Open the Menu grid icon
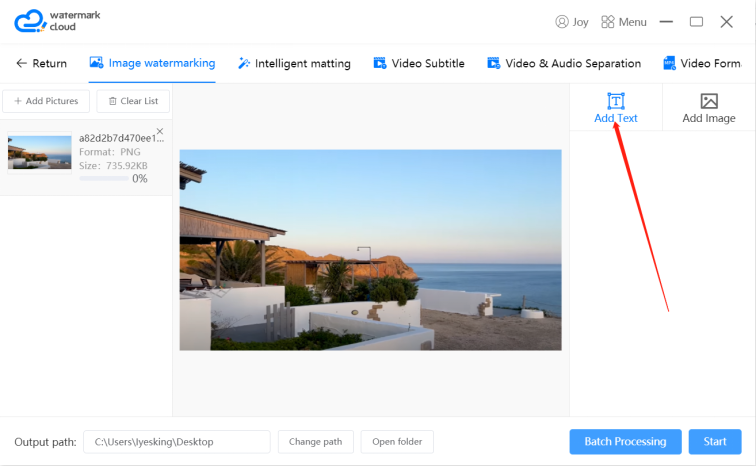Image resolution: width=756 pixels, height=466 pixels. [x=608, y=22]
